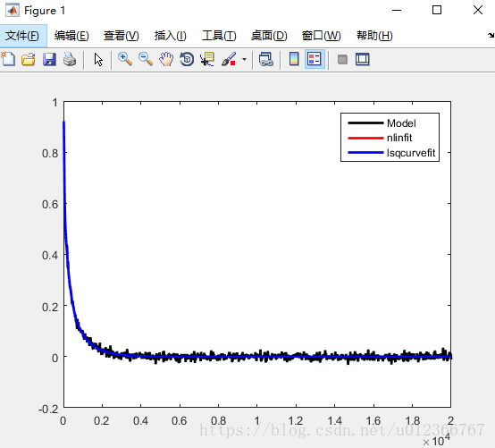Viewport: 495px width, 448px height.
Task: Print the figure with printer icon
Action: click(x=70, y=59)
